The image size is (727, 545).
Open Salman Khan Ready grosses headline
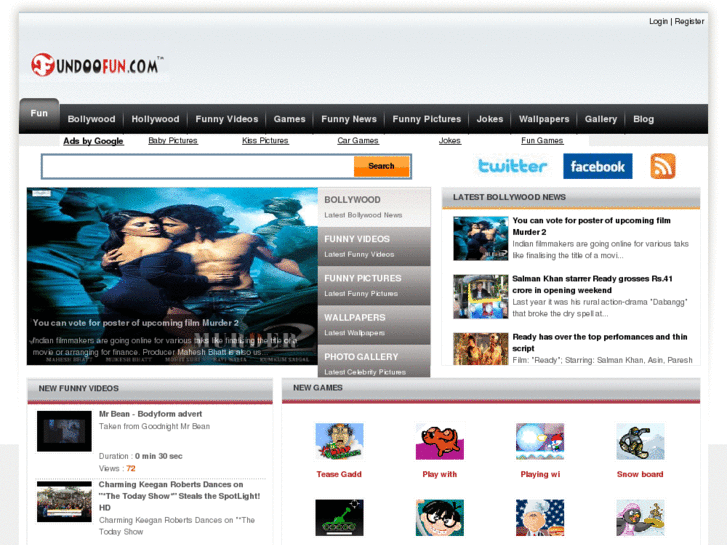[593, 284]
